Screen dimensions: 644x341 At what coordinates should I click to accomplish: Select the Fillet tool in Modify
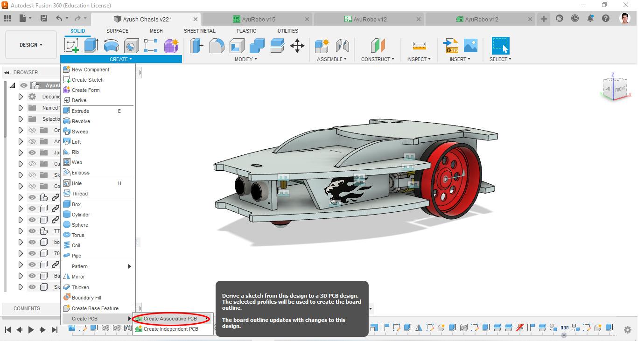217,46
